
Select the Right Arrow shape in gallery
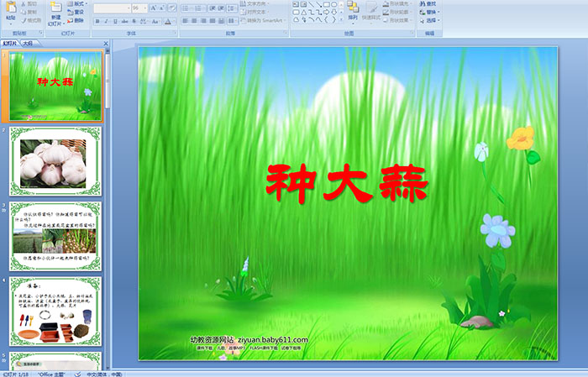tap(327, 12)
